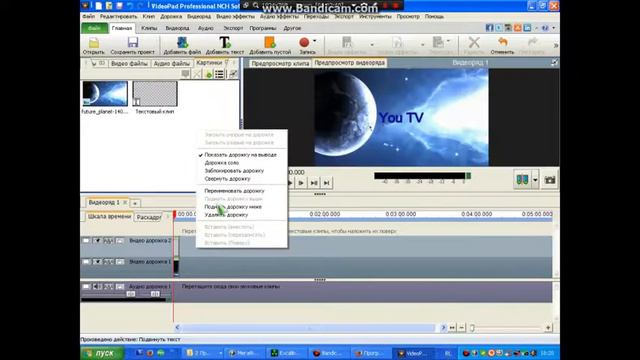Toggle Показать дорожку на выводе checked menu item
This screenshot has height=360, width=640.
pyautogui.click(x=240, y=155)
